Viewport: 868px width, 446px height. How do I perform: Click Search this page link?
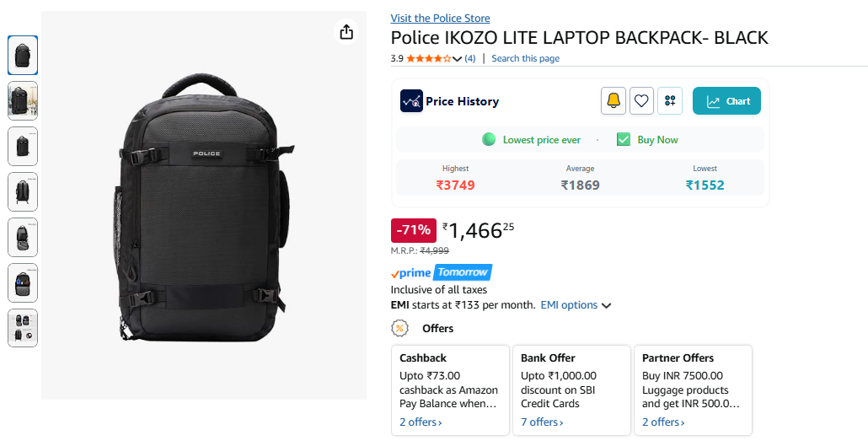pyautogui.click(x=525, y=59)
